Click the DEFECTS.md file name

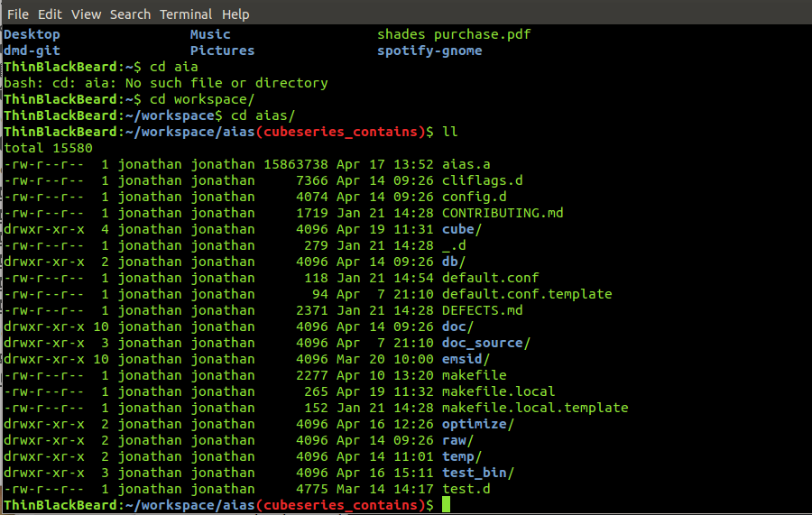tap(482, 310)
